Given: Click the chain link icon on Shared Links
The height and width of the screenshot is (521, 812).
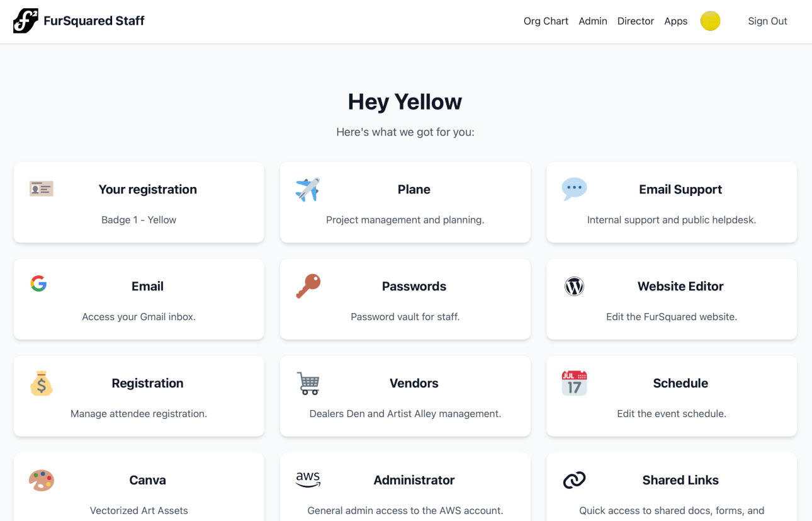Looking at the screenshot, I should pos(574,480).
